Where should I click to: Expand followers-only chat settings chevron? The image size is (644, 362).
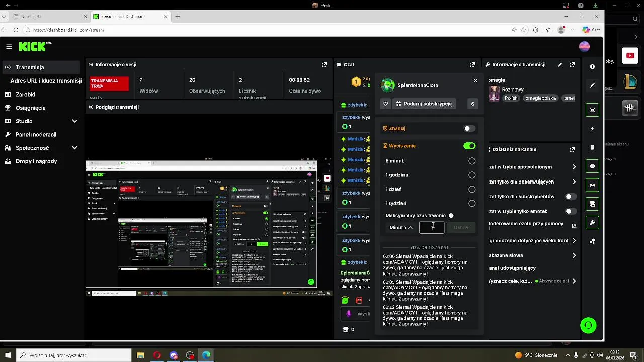click(x=574, y=182)
